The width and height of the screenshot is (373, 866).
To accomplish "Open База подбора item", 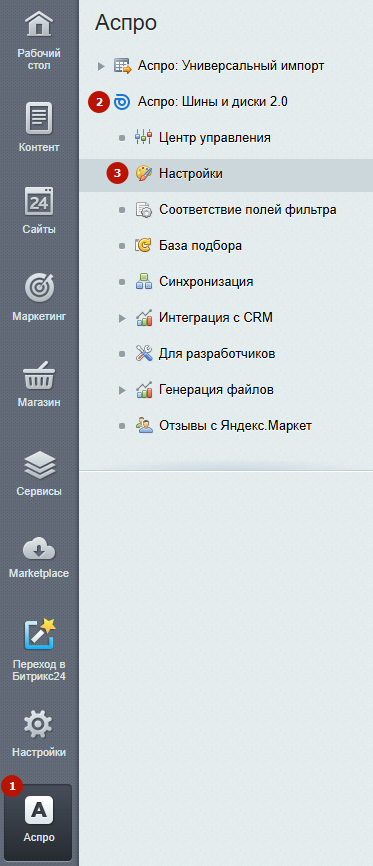I will (x=201, y=246).
